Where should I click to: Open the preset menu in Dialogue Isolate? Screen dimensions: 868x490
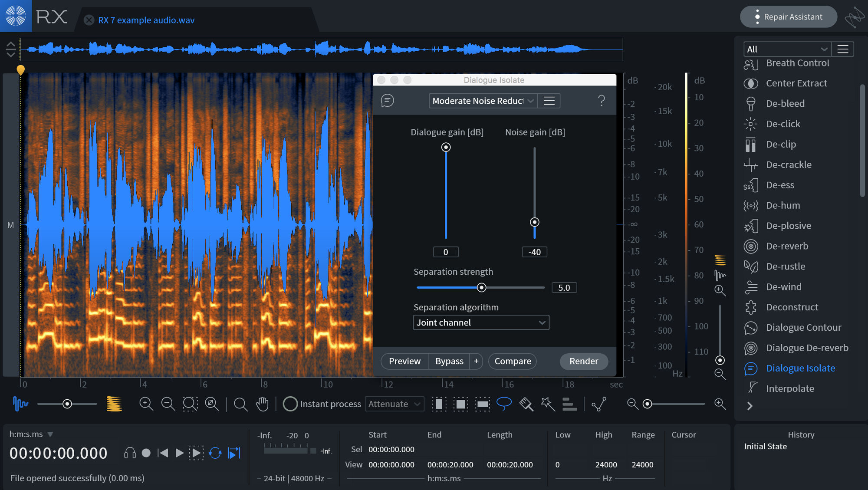pos(549,101)
